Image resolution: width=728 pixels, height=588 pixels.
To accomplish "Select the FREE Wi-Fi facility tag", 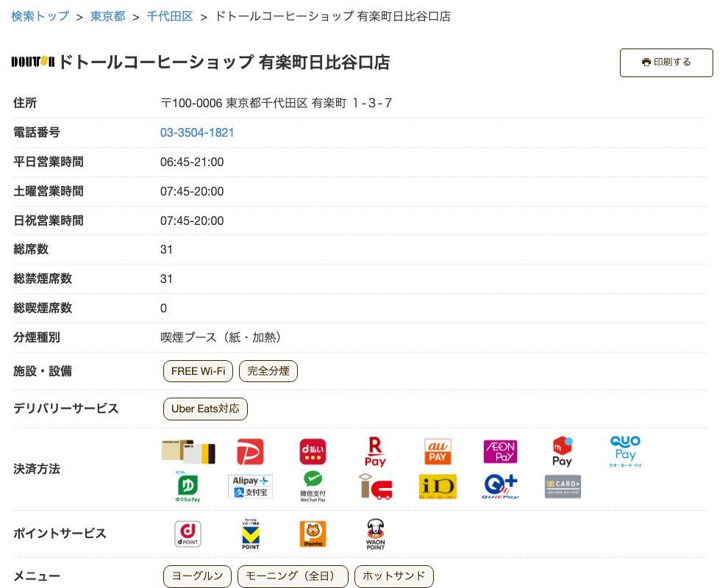I will [x=198, y=371].
